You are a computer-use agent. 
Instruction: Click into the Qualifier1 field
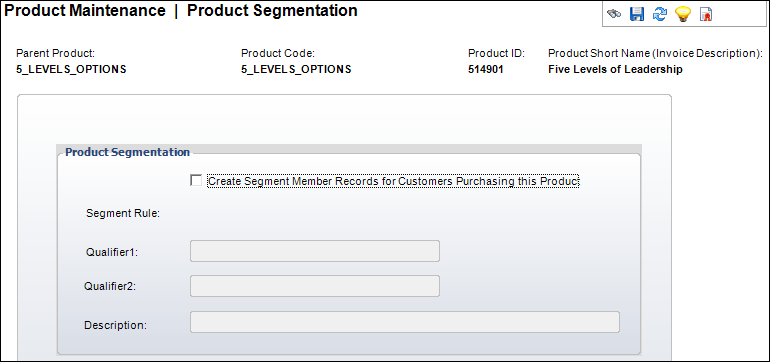315,251
